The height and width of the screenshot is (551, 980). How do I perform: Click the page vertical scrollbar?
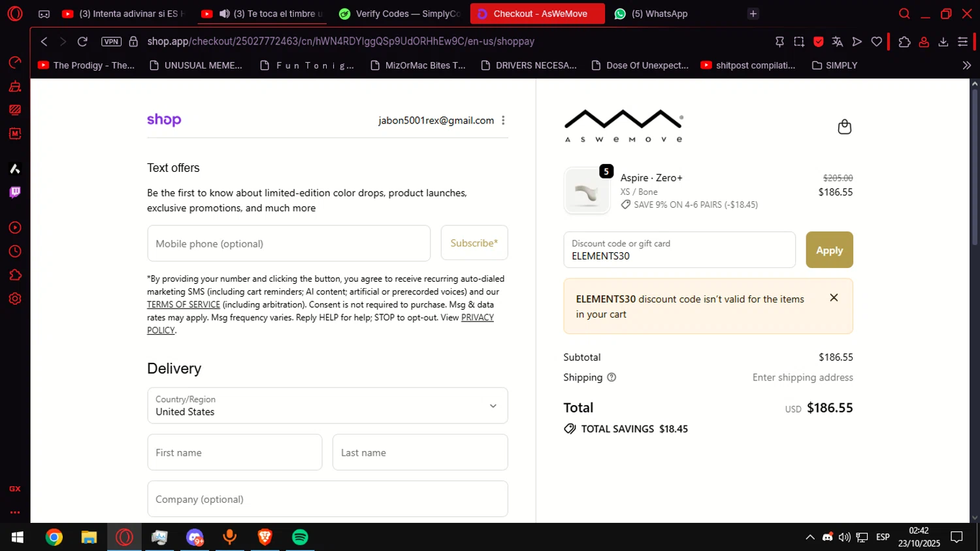coord(975,167)
